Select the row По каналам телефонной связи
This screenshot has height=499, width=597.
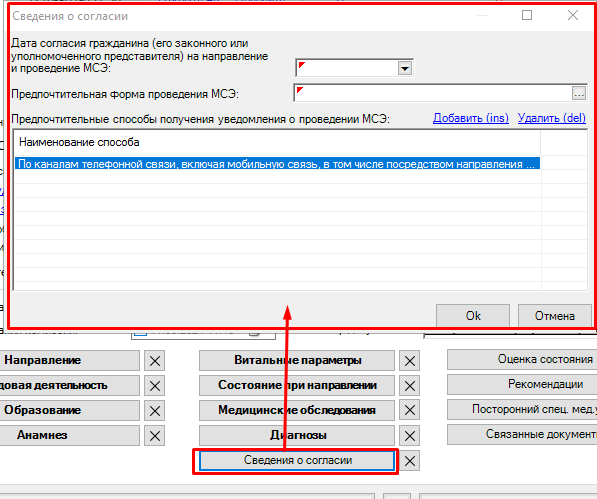pos(277,164)
